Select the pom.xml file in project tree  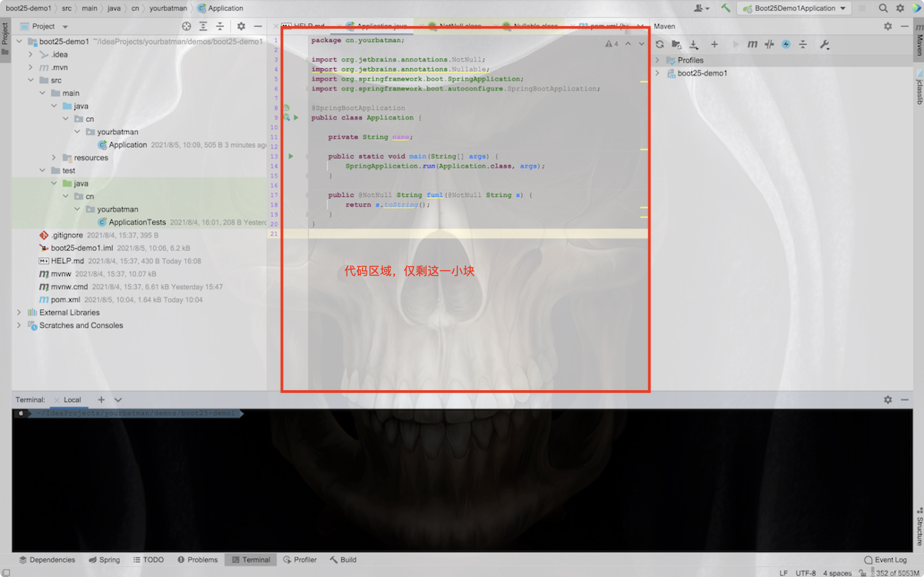(x=65, y=300)
